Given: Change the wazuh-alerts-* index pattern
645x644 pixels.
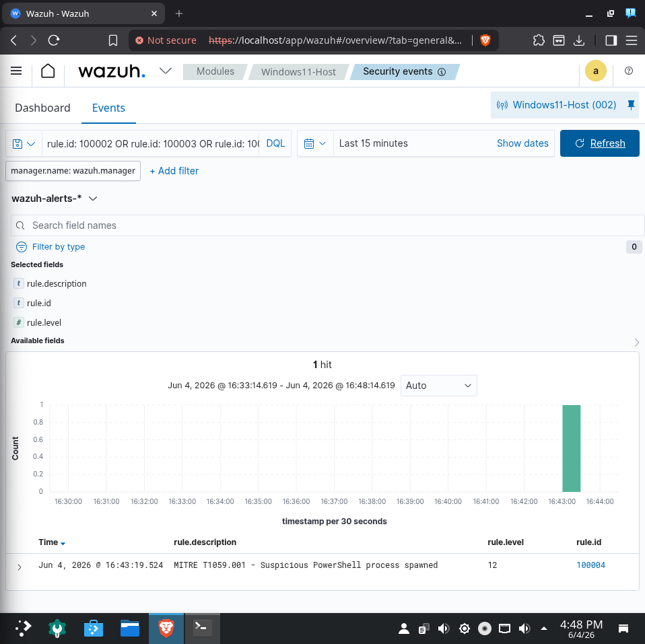Looking at the screenshot, I should pos(55,199).
